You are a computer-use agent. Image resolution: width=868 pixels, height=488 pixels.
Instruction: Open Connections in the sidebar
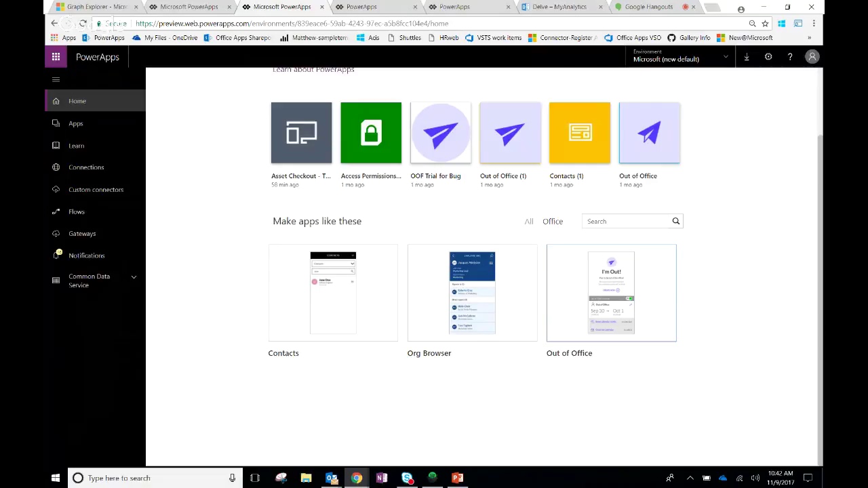pos(95,167)
